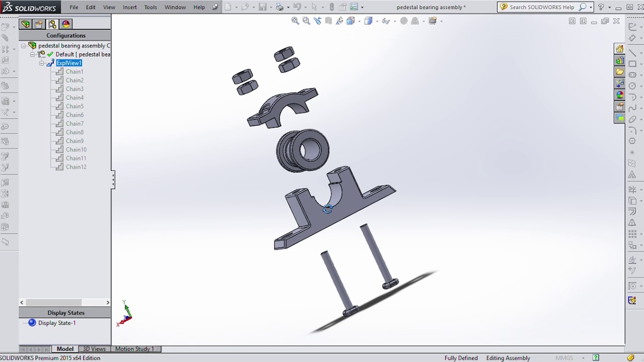The image size is (644, 362).
Task: Click the pushpin next to Help menu
Action: (215, 7)
